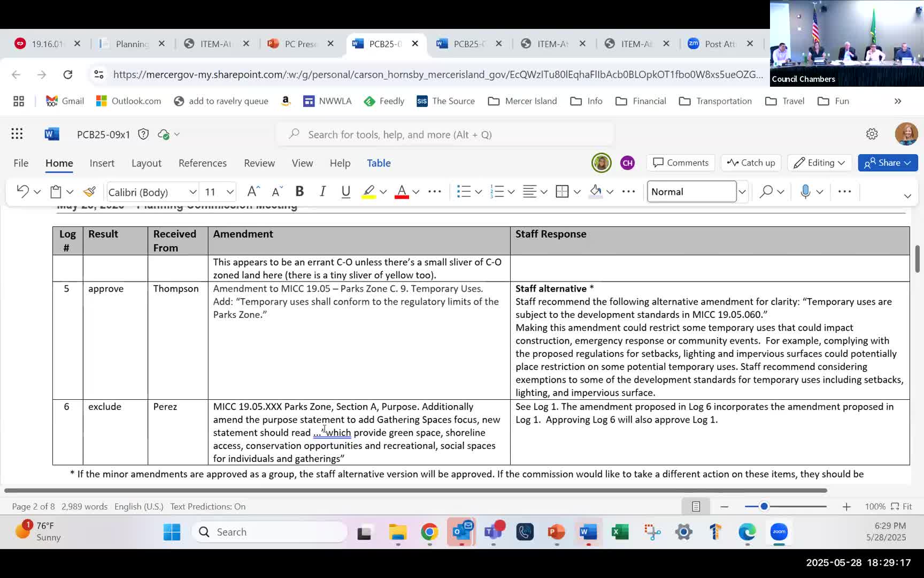Click the Dictate microphone icon
This screenshot has width=924, height=578.
tap(805, 192)
